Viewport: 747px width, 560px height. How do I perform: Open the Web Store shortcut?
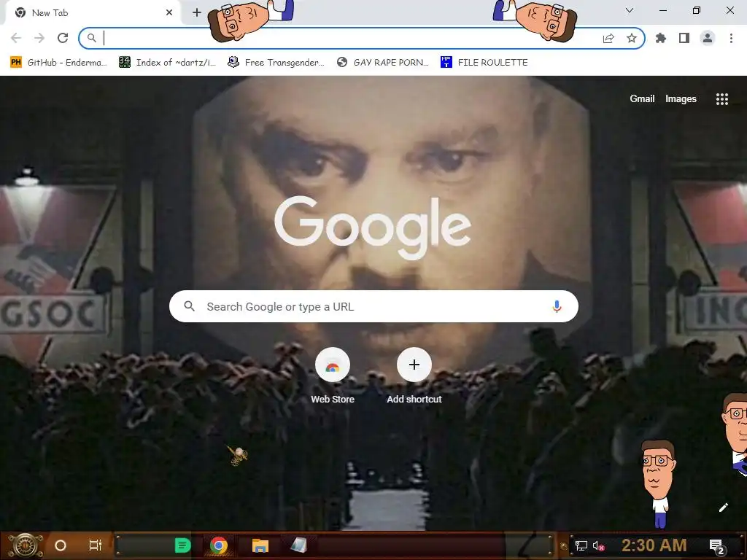[x=333, y=376]
